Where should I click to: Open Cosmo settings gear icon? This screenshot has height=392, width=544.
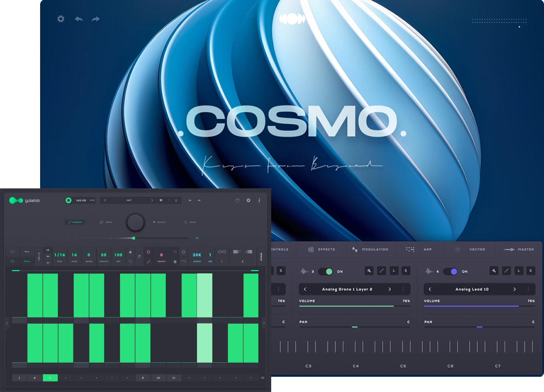click(61, 19)
